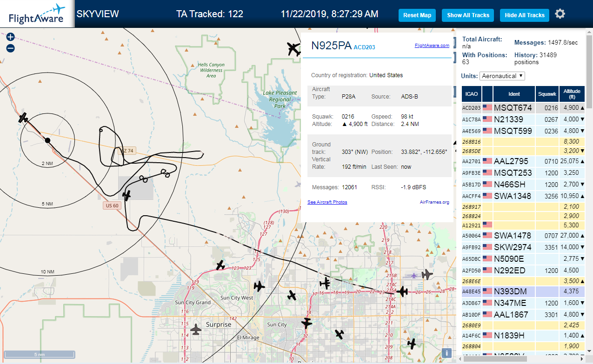Open the Units Aeronautical dropdown
The width and height of the screenshot is (593, 364).
point(502,76)
